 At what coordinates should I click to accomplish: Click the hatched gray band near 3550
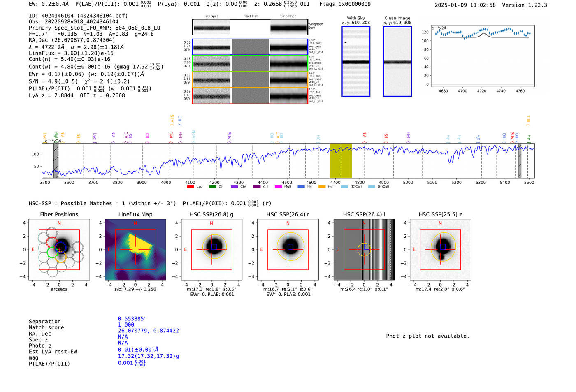pos(56,160)
